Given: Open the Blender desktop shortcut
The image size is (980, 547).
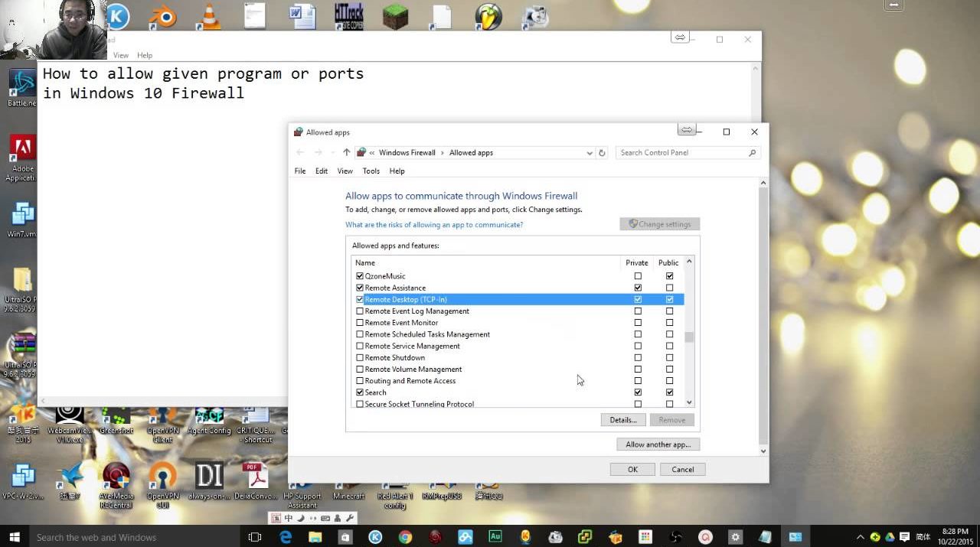Looking at the screenshot, I should click(163, 17).
